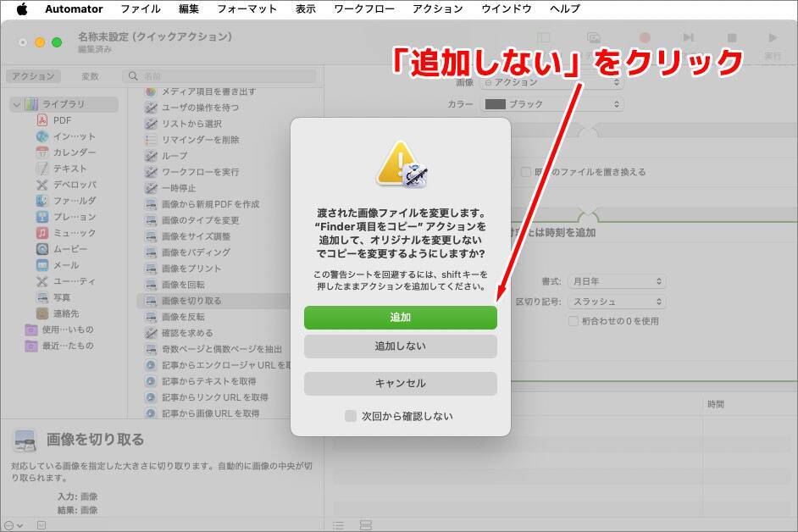Select 画像を反転 action
This screenshot has width=798, height=532.
183,317
